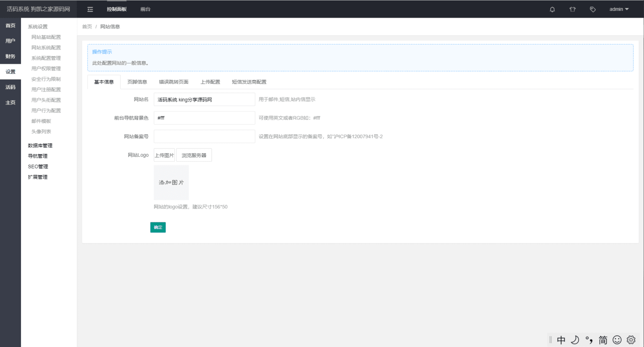
Task: Open the 上传配置 tab
Action: 210,82
